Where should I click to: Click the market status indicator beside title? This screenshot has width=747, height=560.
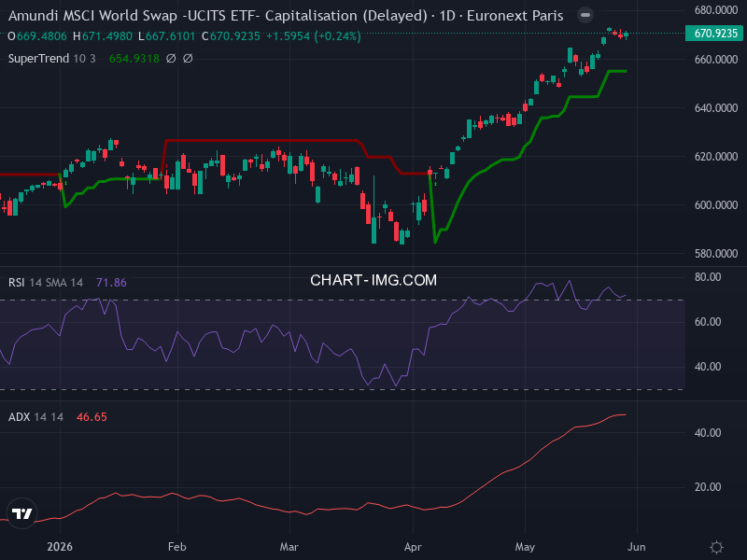click(x=585, y=15)
